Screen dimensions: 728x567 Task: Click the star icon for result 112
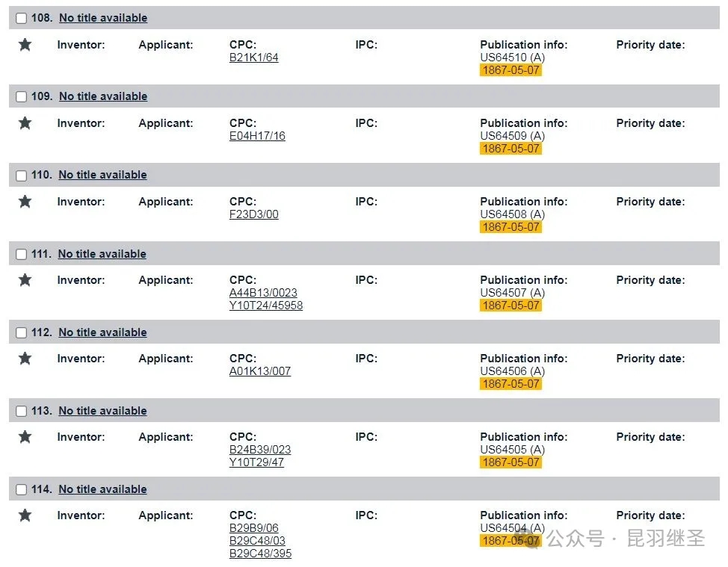(25, 358)
